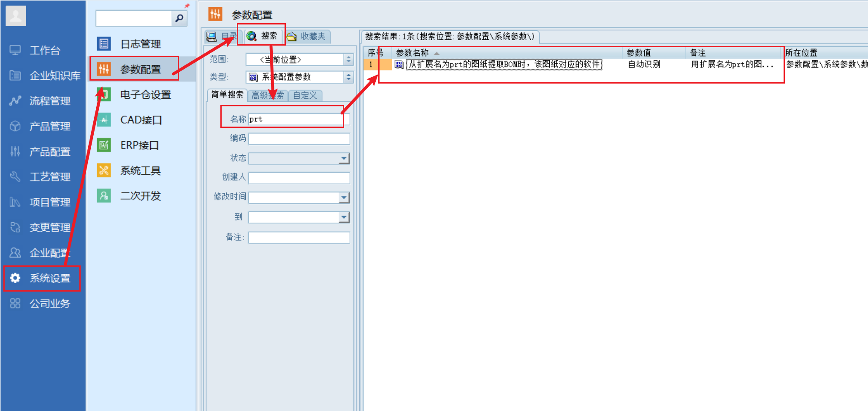868x411 pixels.
Task: Click 参数配置\系统参数 location cell
Action: (827, 65)
